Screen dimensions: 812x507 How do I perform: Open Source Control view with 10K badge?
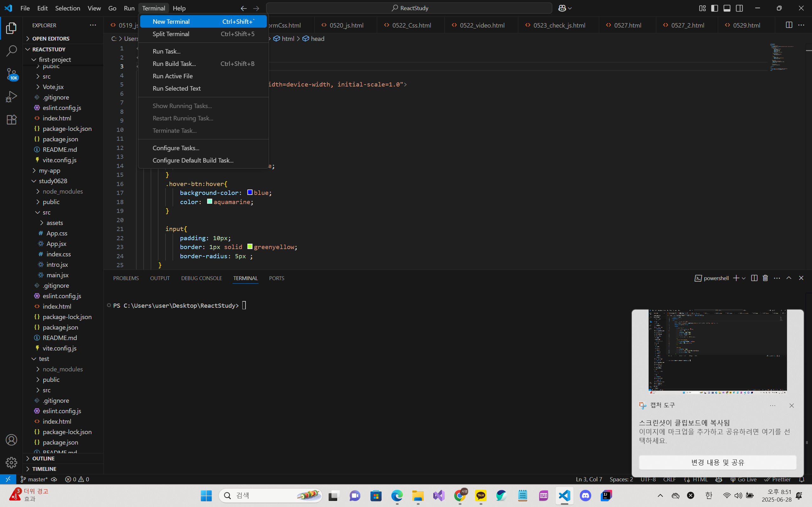11,74
